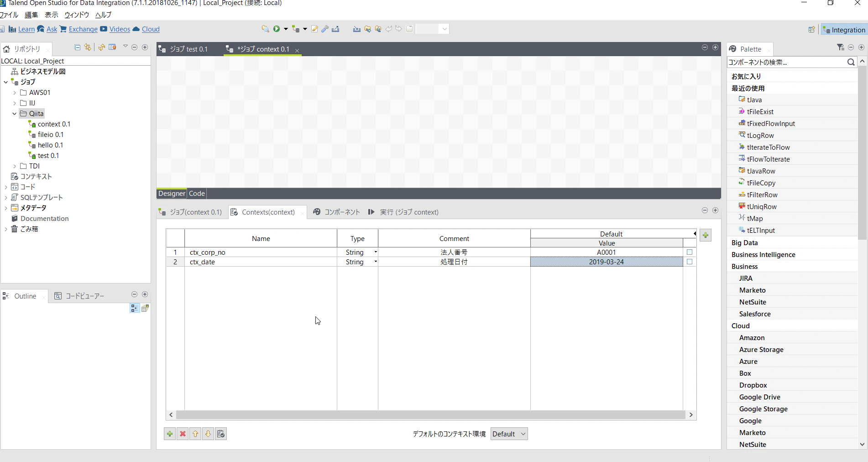Click the green plus to configure context environments
The height and width of the screenshot is (462, 868).
tap(706, 235)
